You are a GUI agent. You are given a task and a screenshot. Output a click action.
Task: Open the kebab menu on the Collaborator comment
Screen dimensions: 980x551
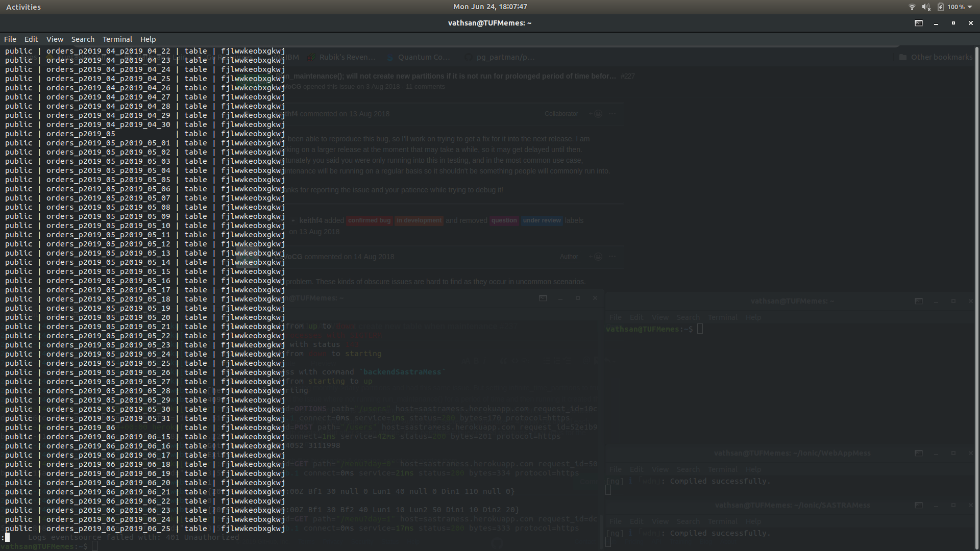tap(612, 114)
